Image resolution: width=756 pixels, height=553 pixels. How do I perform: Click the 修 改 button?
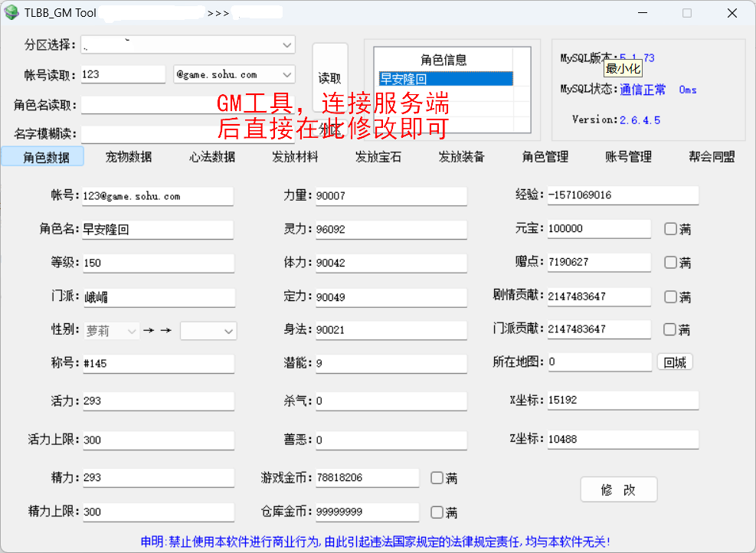click(x=618, y=490)
